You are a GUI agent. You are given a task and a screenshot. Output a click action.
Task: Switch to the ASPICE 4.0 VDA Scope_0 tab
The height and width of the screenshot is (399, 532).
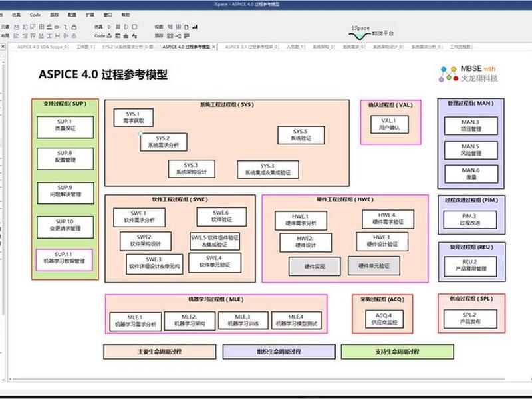tap(43, 47)
